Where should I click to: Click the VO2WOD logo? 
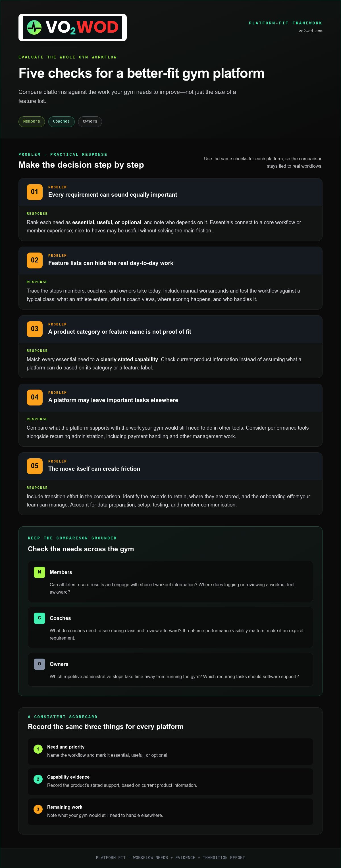72,27
